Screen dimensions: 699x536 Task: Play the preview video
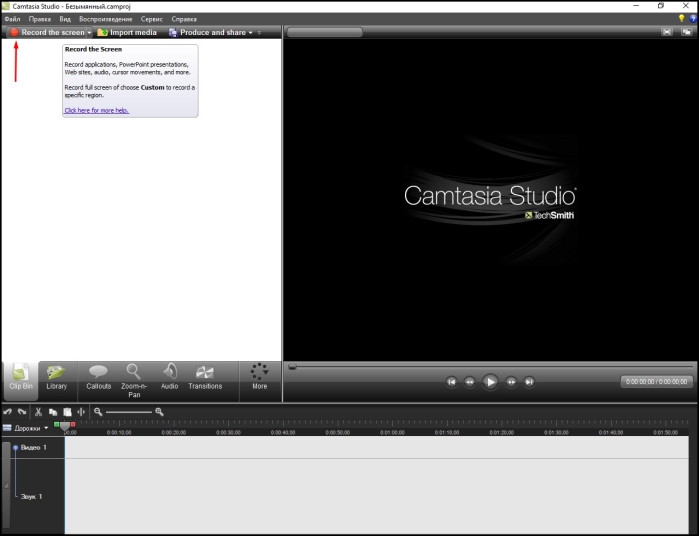coord(490,382)
